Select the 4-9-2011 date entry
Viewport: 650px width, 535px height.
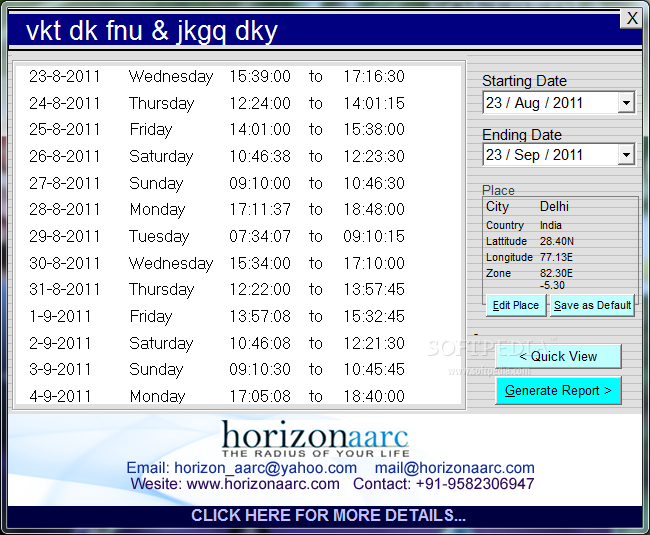[60, 396]
